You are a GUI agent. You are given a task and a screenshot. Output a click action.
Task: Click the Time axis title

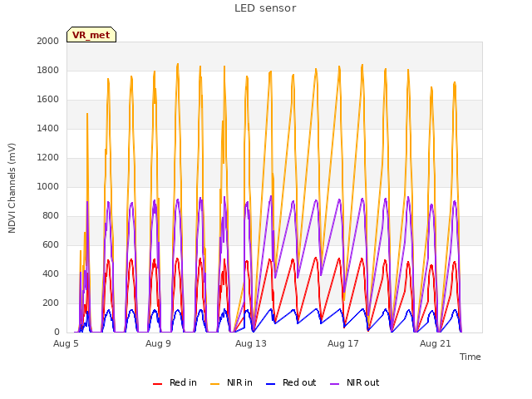tap(470, 357)
